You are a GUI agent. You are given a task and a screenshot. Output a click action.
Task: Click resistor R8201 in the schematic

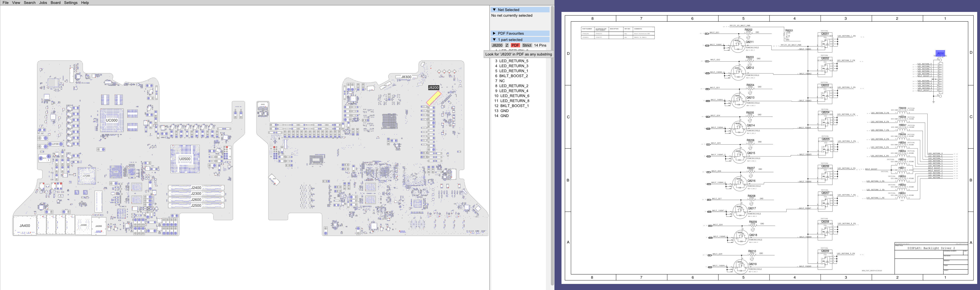789,31
